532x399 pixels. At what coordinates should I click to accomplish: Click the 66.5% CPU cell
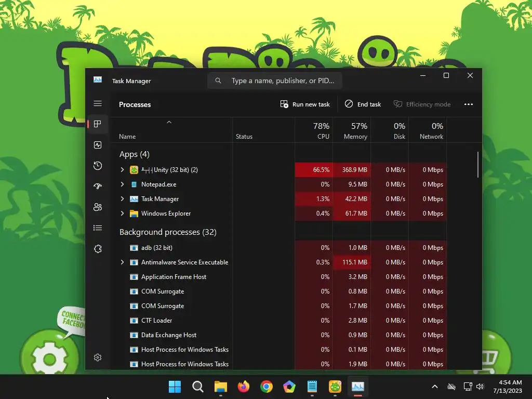pos(314,170)
